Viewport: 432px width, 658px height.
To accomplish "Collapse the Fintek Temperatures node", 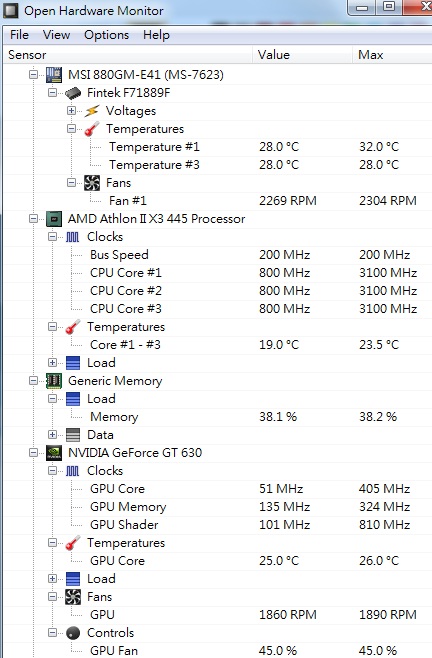I will (71, 128).
